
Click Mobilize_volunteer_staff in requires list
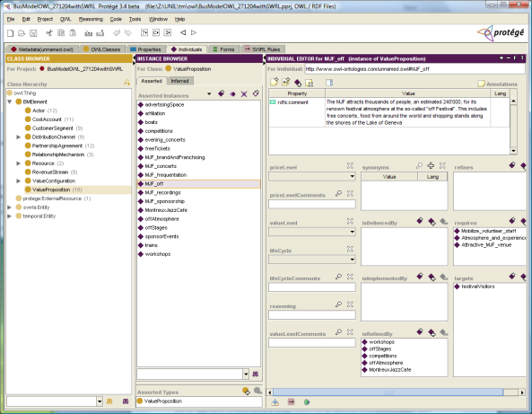pyautogui.click(x=488, y=231)
